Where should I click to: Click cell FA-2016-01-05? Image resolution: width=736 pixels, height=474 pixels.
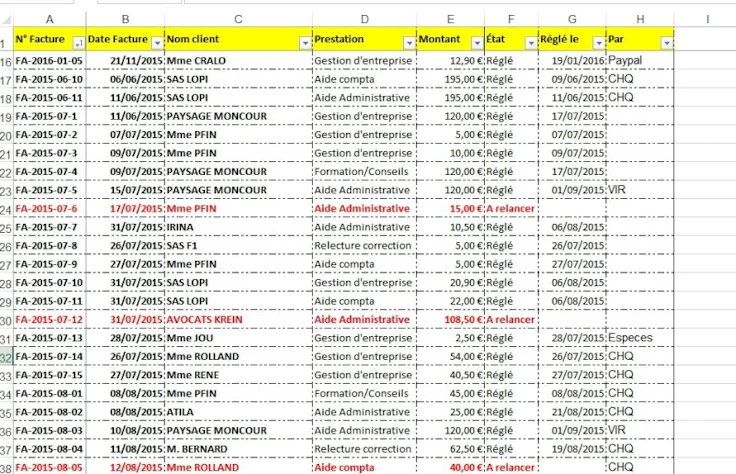(x=49, y=61)
